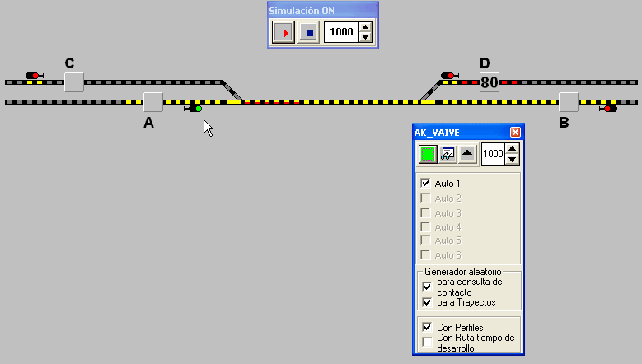Click the green status button in AK_VAIVE
The image size is (642, 364).
coord(428,154)
